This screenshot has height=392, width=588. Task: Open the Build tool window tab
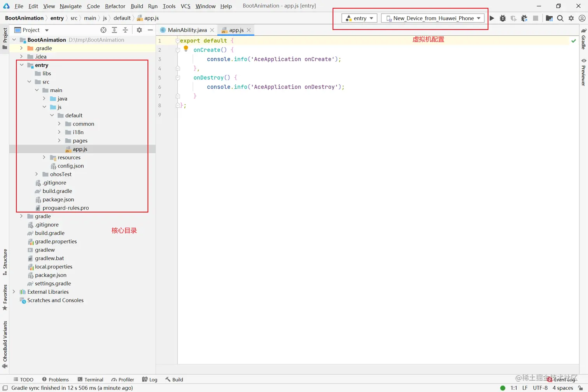point(174,380)
